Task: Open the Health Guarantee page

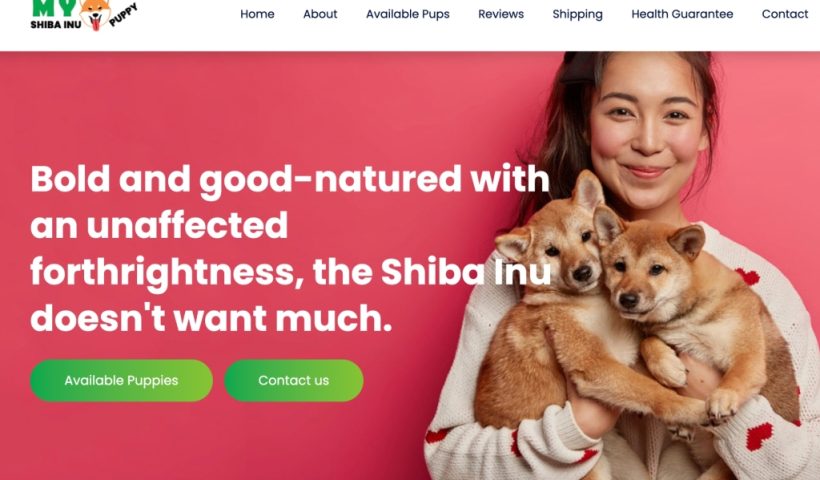Action: click(682, 14)
